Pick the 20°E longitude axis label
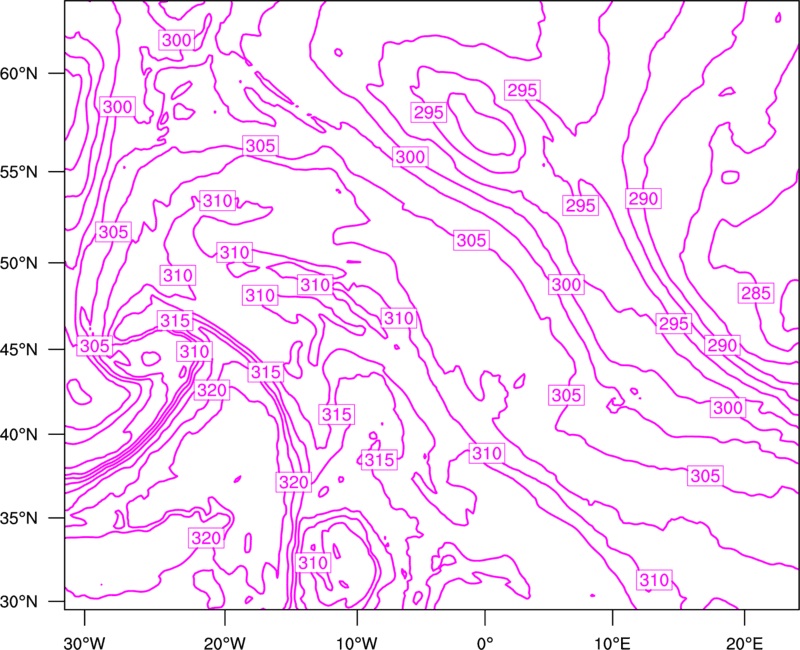The image size is (800, 650). click(744, 643)
